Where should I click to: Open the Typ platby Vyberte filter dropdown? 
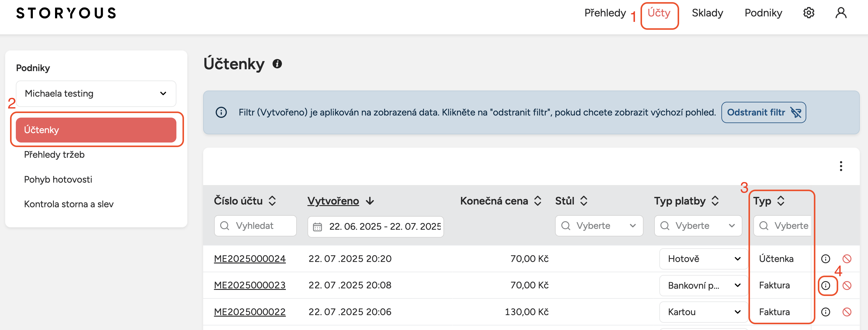click(x=698, y=225)
